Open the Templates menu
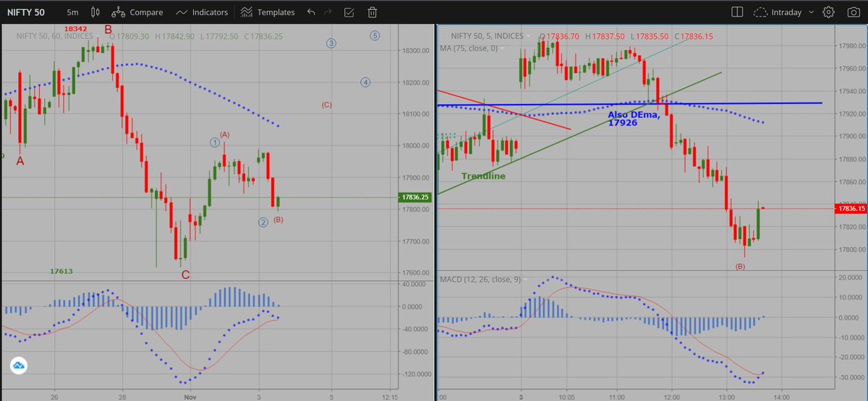The width and height of the screenshot is (868, 401). (x=268, y=12)
